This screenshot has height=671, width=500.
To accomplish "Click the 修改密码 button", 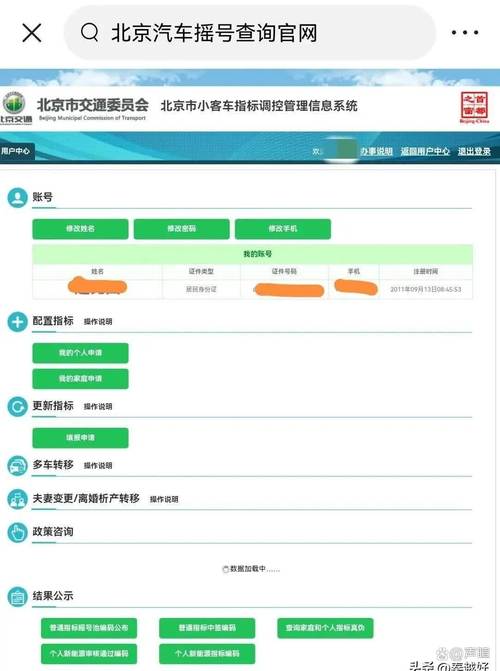I will tap(182, 229).
